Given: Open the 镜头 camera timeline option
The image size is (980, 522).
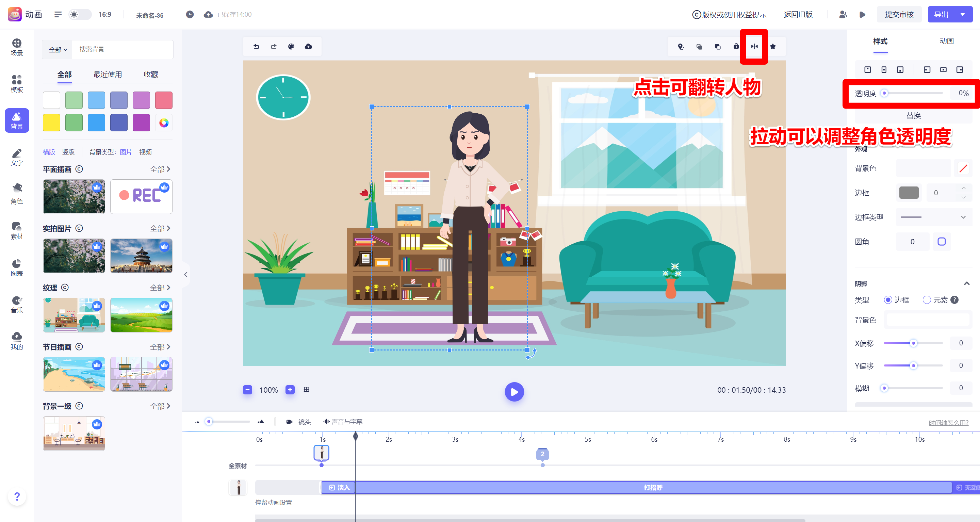Looking at the screenshot, I should (299, 422).
